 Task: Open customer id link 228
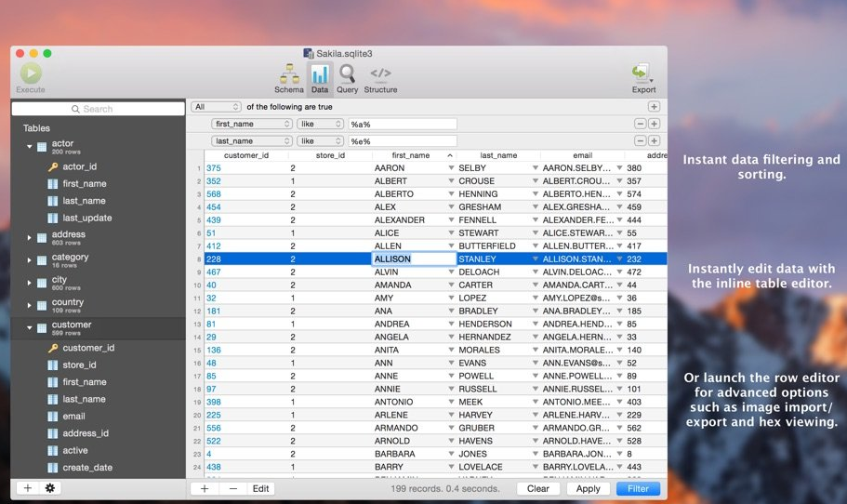coord(213,259)
